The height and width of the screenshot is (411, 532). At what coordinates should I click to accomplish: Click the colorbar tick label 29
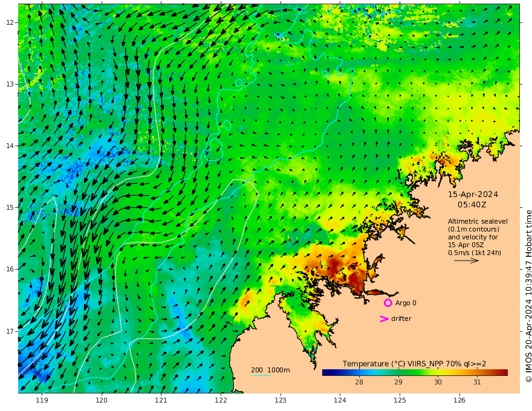click(398, 382)
